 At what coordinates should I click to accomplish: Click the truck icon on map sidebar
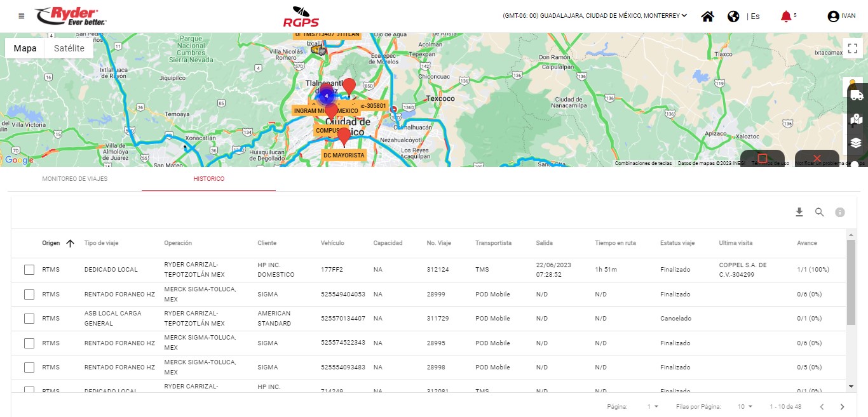tap(856, 95)
